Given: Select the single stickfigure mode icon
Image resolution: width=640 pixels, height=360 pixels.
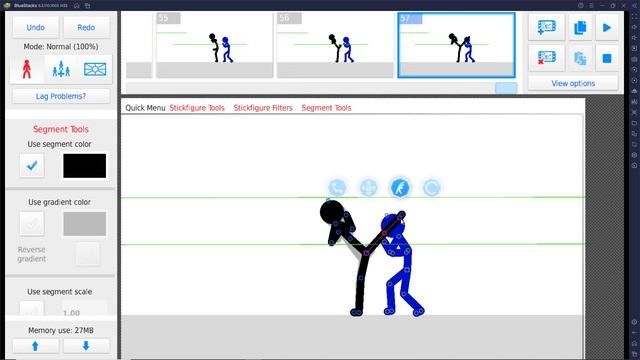Looking at the screenshot, I should pyautogui.click(x=27, y=69).
